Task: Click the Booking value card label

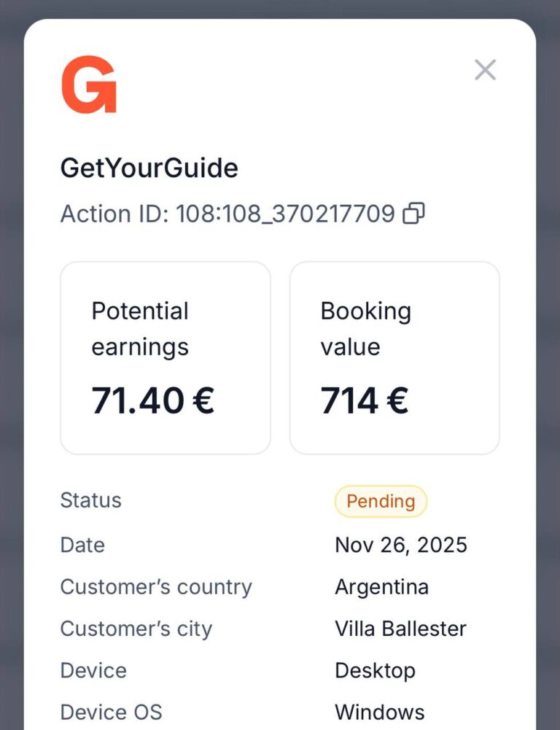Action: [365, 328]
